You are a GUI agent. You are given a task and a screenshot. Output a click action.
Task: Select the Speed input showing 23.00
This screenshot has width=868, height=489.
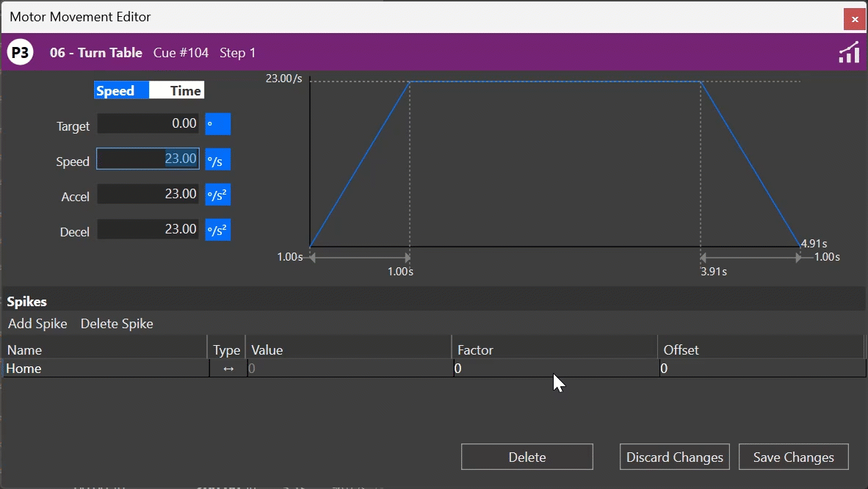click(147, 159)
